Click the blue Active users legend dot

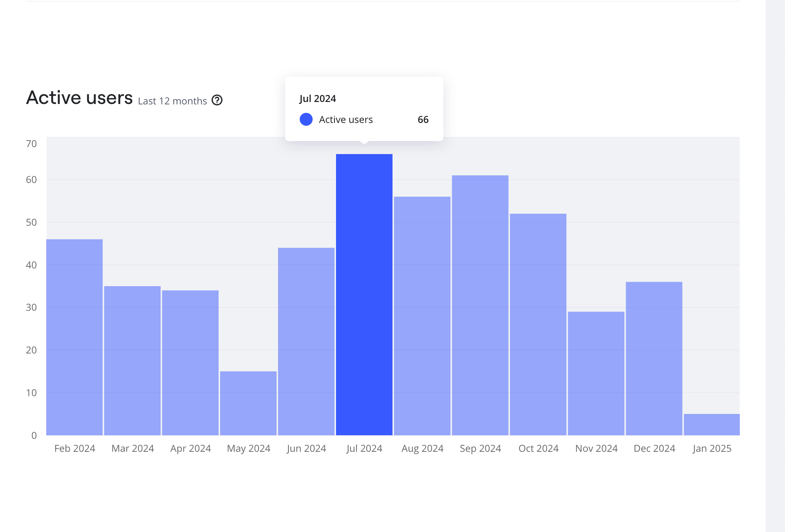[306, 119]
